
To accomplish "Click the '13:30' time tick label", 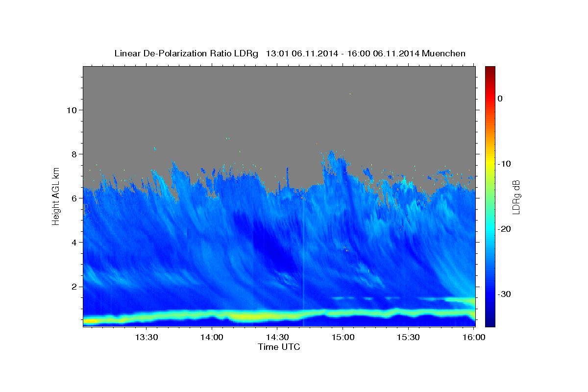I will pyautogui.click(x=147, y=337).
